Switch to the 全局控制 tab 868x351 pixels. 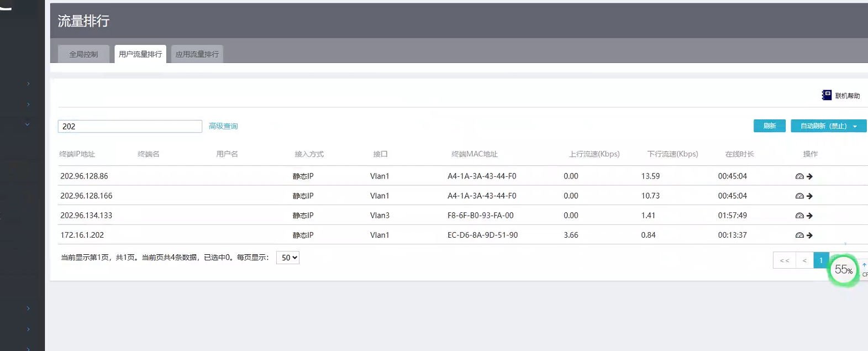[x=83, y=54]
